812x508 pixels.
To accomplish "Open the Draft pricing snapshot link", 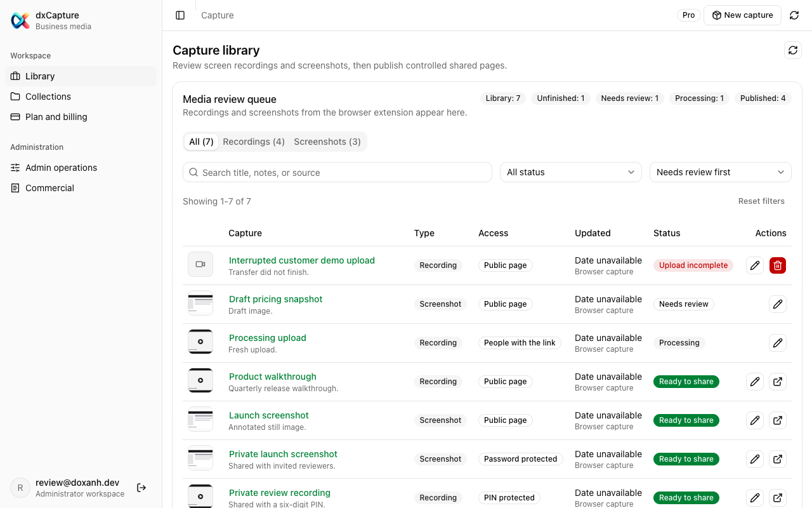I will tap(276, 299).
